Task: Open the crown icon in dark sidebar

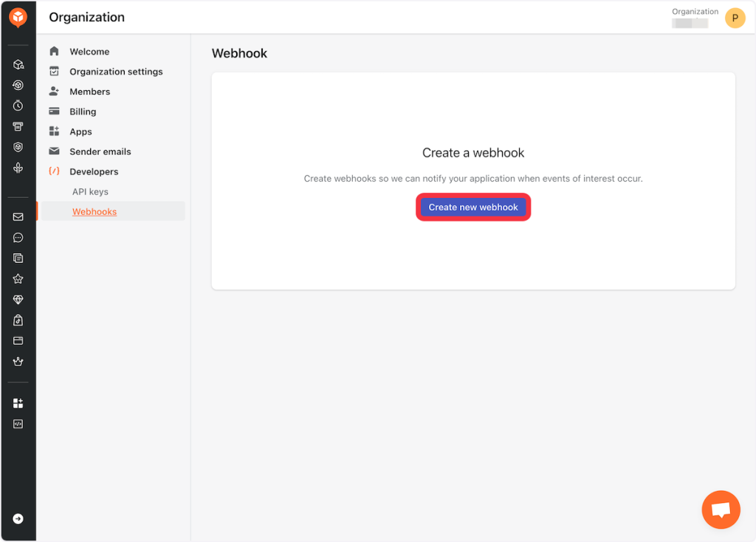Action: 18,362
